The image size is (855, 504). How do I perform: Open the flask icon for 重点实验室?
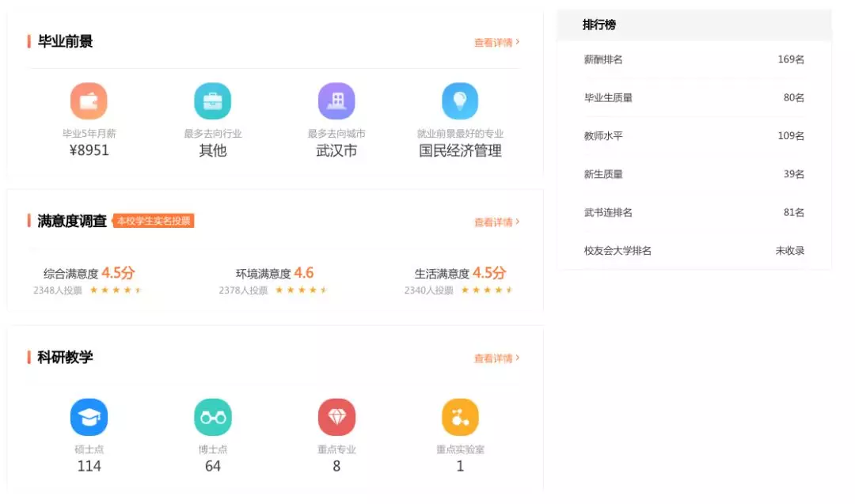coord(460,416)
